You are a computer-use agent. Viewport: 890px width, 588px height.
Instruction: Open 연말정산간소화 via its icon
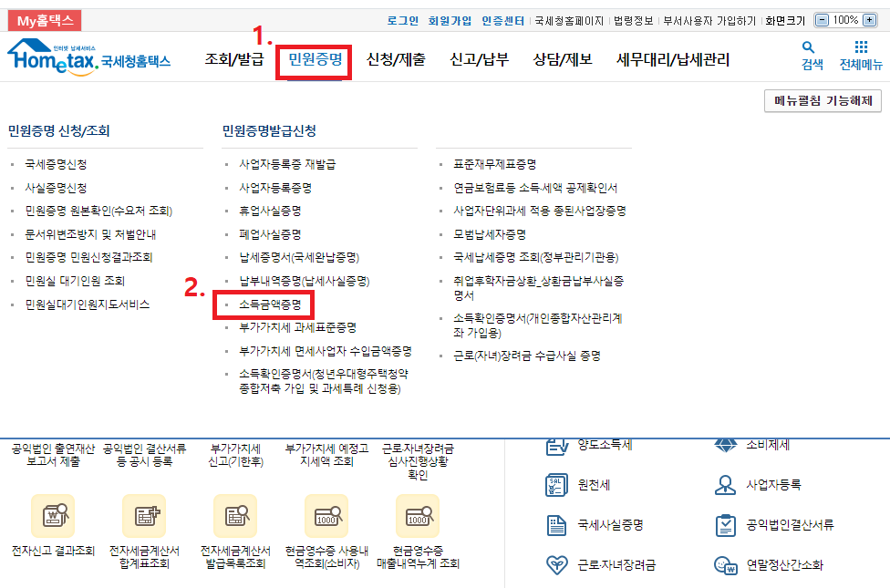click(725, 565)
